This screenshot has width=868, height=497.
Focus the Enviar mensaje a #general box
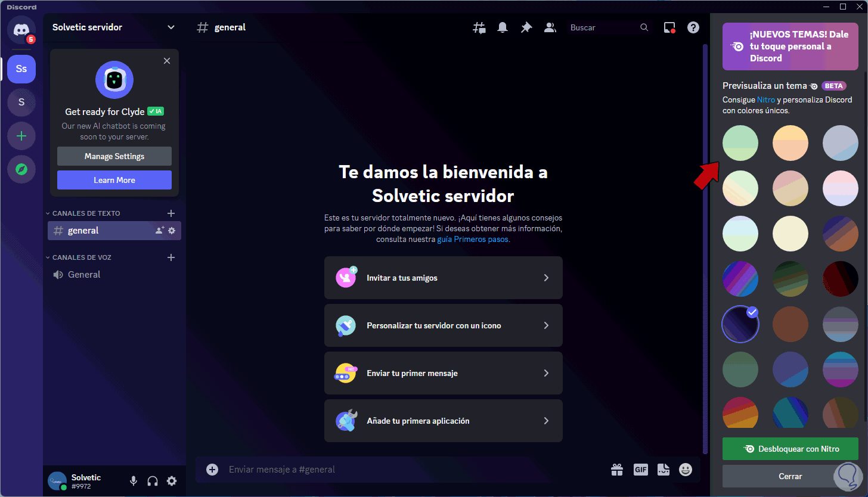(x=415, y=470)
